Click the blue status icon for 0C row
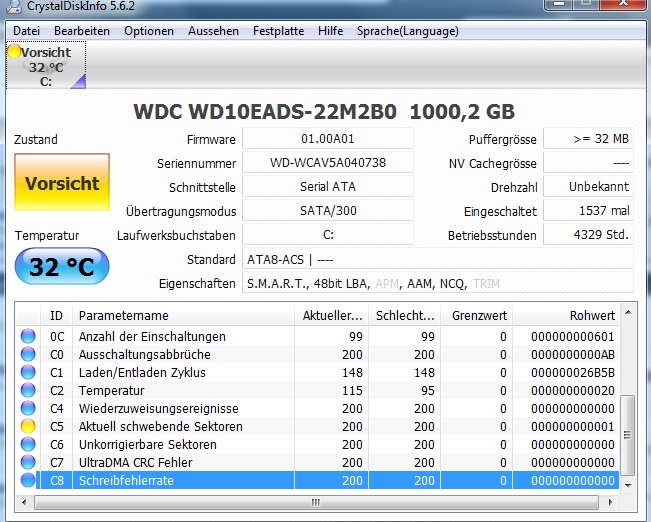 click(x=28, y=336)
